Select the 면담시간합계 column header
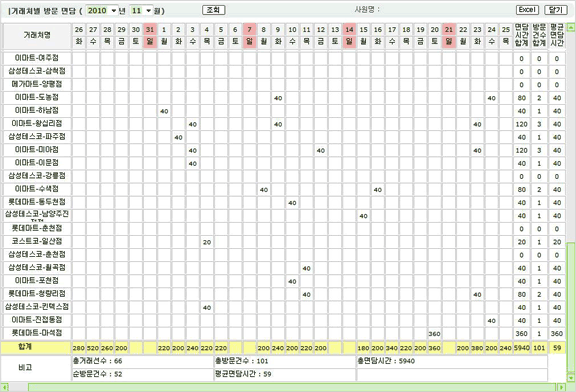 coord(522,36)
